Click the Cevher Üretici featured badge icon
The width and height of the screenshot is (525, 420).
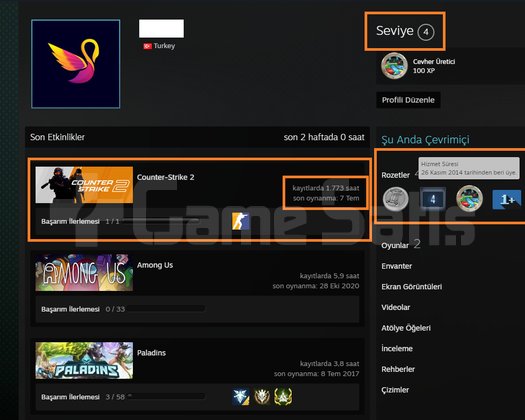(x=394, y=66)
